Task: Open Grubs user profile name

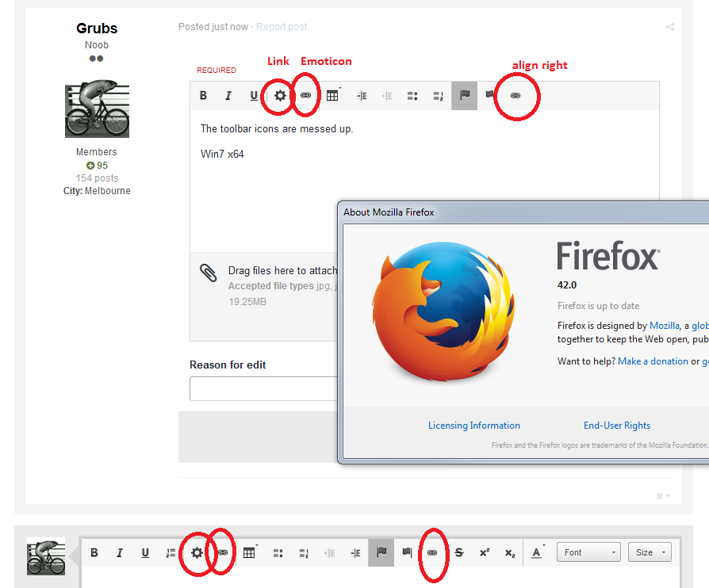Action: click(97, 28)
